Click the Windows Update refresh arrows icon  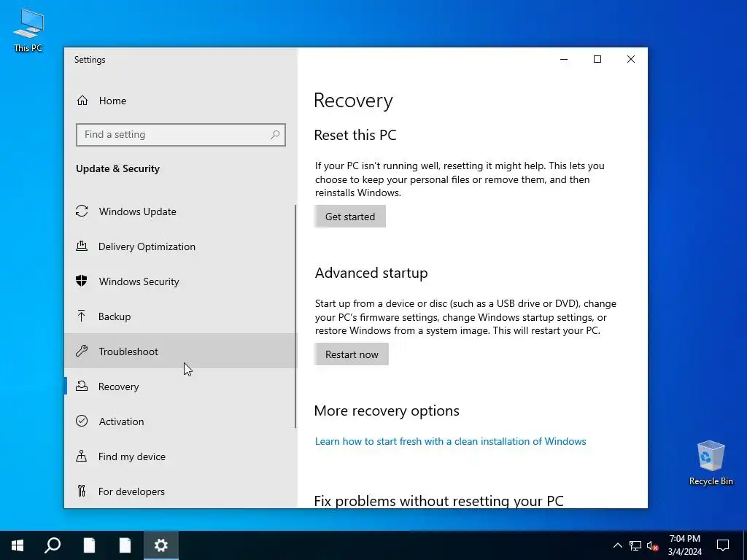pos(82,211)
